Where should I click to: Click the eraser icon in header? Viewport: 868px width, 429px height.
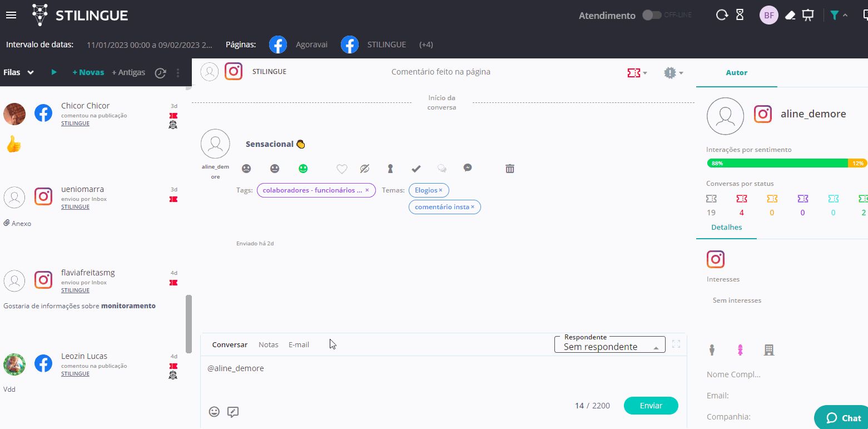pyautogui.click(x=790, y=15)
